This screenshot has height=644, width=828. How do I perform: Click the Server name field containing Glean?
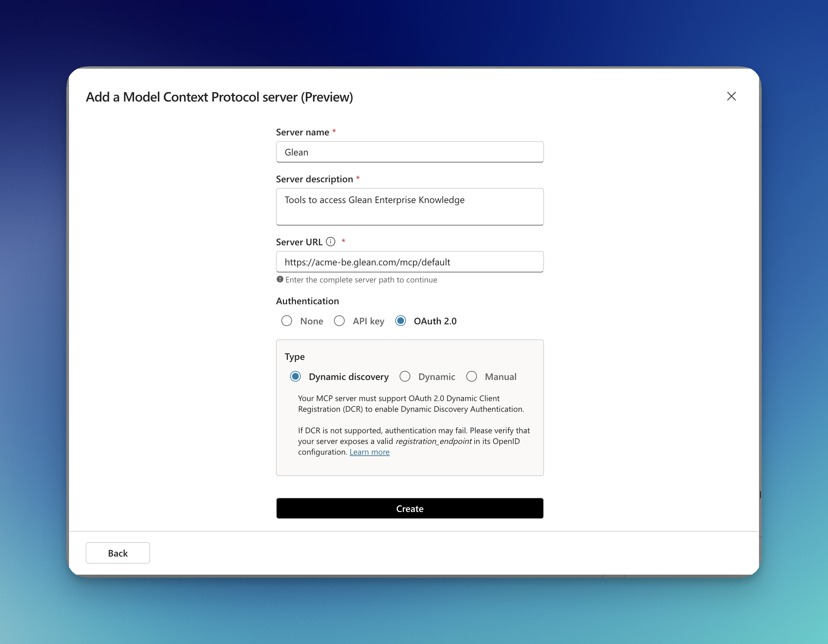[410, 152]
